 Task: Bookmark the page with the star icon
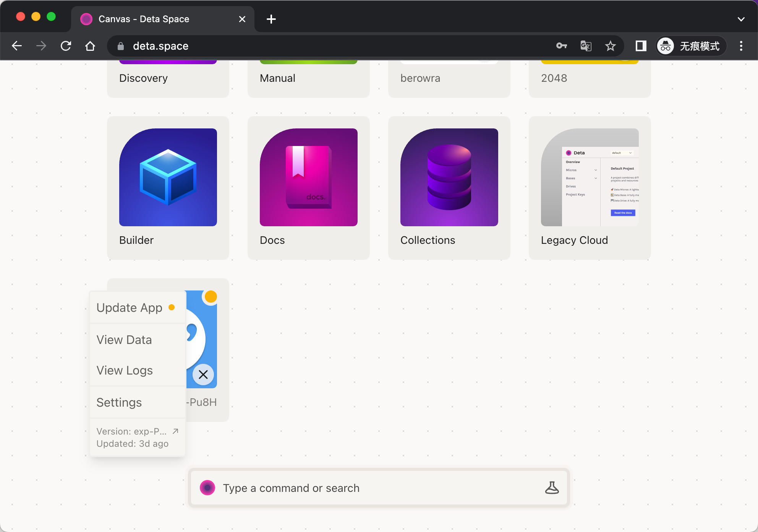click(x=610, y=46)
